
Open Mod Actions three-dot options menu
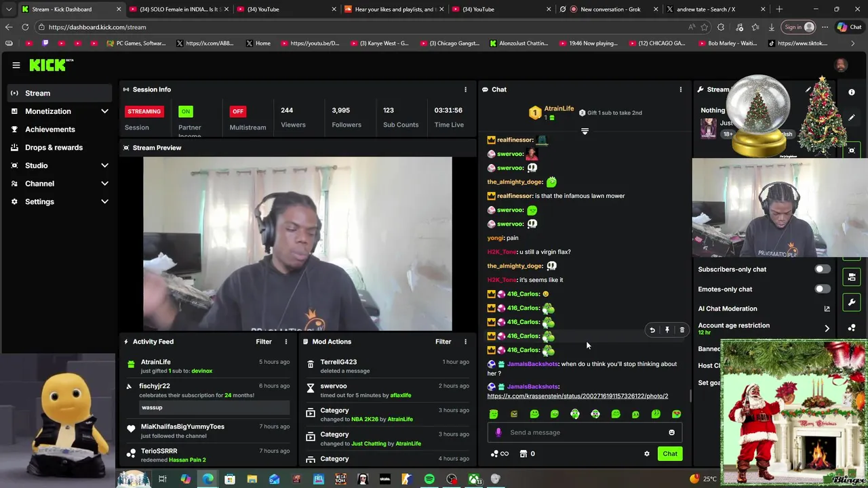(465, 342)
